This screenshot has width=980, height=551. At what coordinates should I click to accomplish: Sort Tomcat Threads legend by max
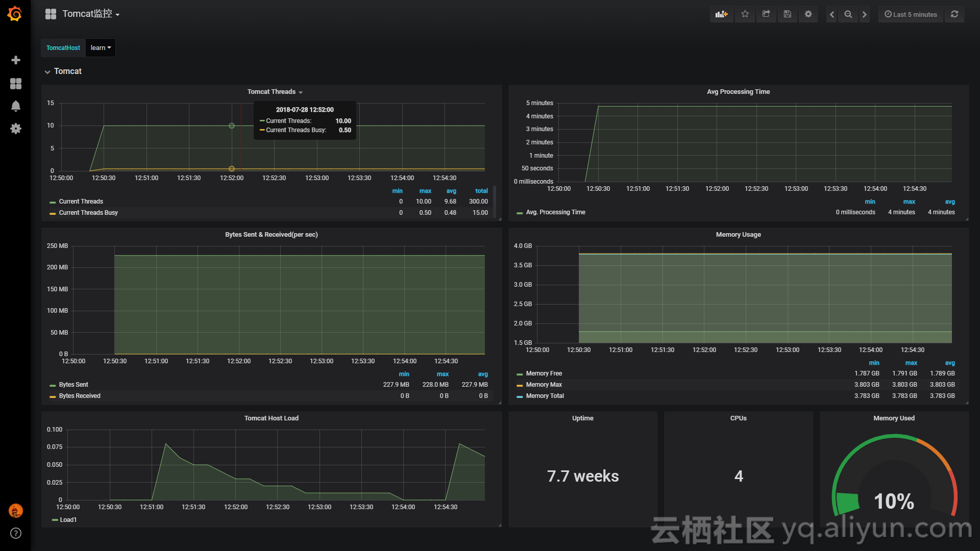click(425, 191)
